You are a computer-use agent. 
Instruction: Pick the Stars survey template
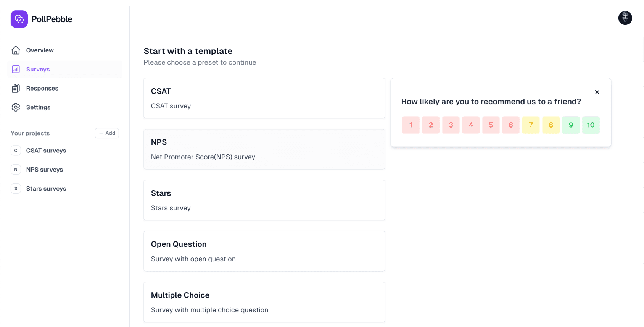[x=264, y=200]
